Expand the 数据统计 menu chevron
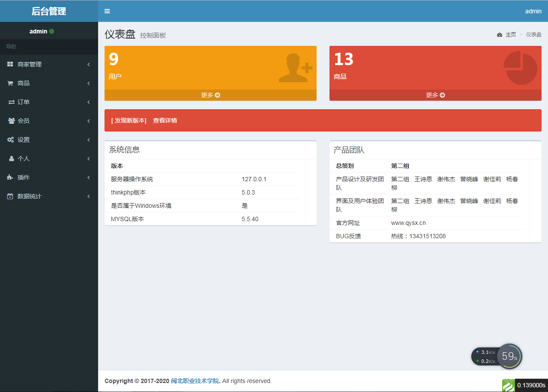The height and width of the screenshot is (392, 548). coord(89,196)
